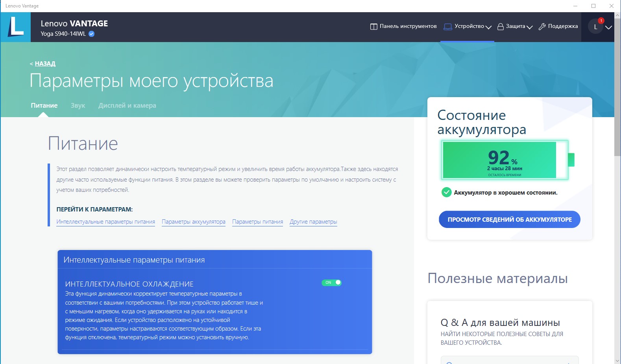The height and width of the screenshot is (364, 621).
Task: Click the laptop device icon in the header
Action: 447,27
